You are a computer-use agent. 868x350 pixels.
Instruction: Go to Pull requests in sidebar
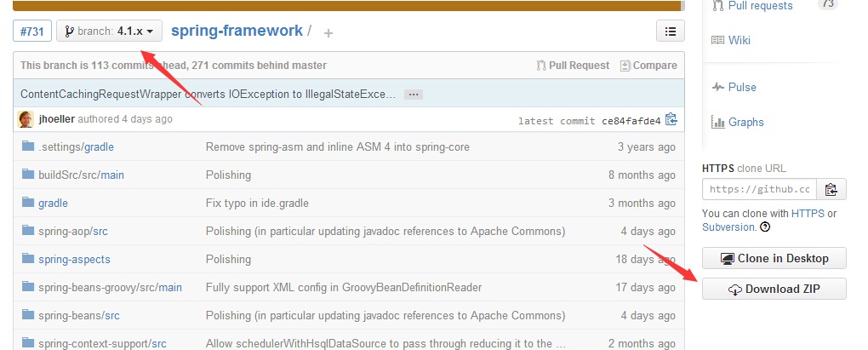[760, 6]
